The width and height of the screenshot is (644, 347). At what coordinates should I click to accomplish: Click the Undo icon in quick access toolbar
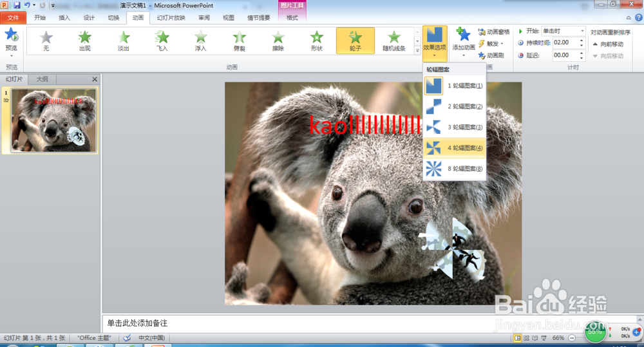click(27, 5)
